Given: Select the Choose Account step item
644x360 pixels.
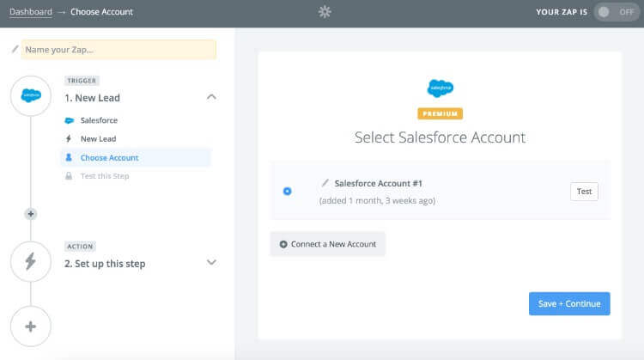Looking at the screenshot, I should tap(136, 157).
